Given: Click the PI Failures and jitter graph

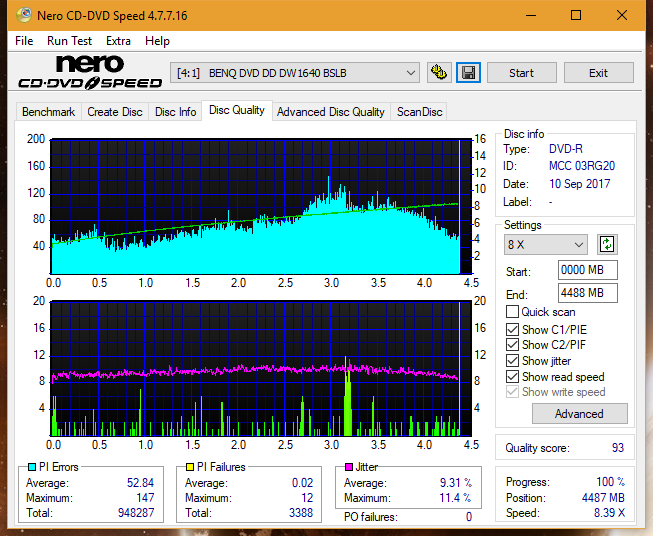Looking at the screenshot, I should (261, 369).
